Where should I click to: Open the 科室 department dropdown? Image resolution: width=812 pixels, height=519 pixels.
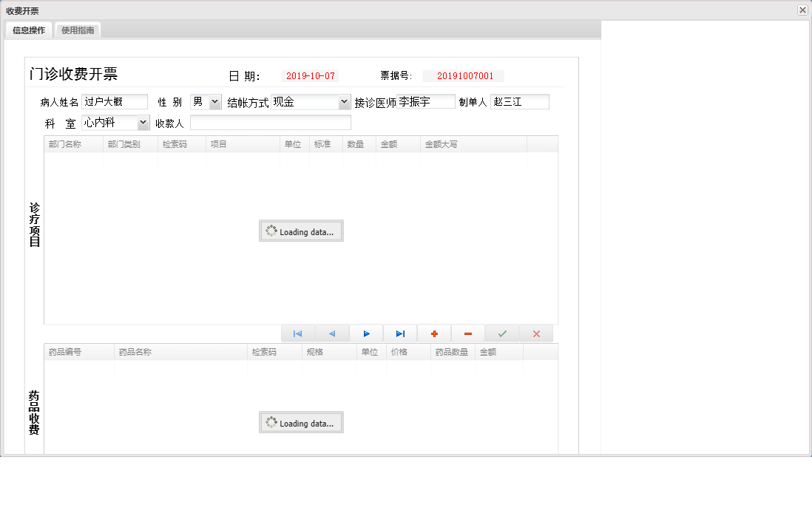(x=143, y=123)
